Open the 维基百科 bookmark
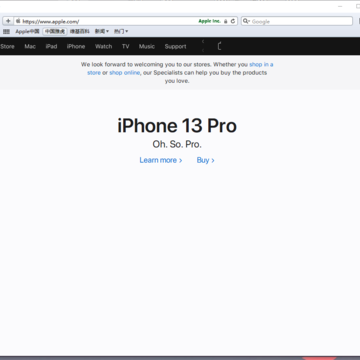Image resolution: width=360 pixels, height=360 pixels. pos(80,31)
